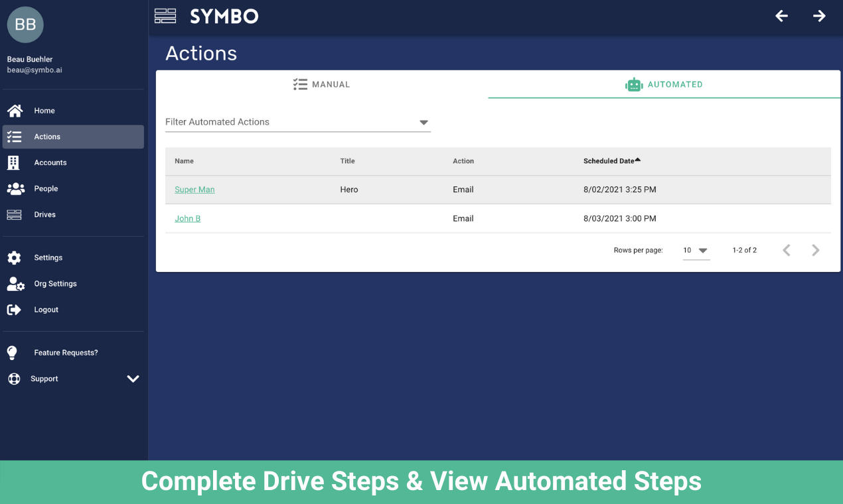
Task: Switch to the Manual tab
Action: pos(322,84)
